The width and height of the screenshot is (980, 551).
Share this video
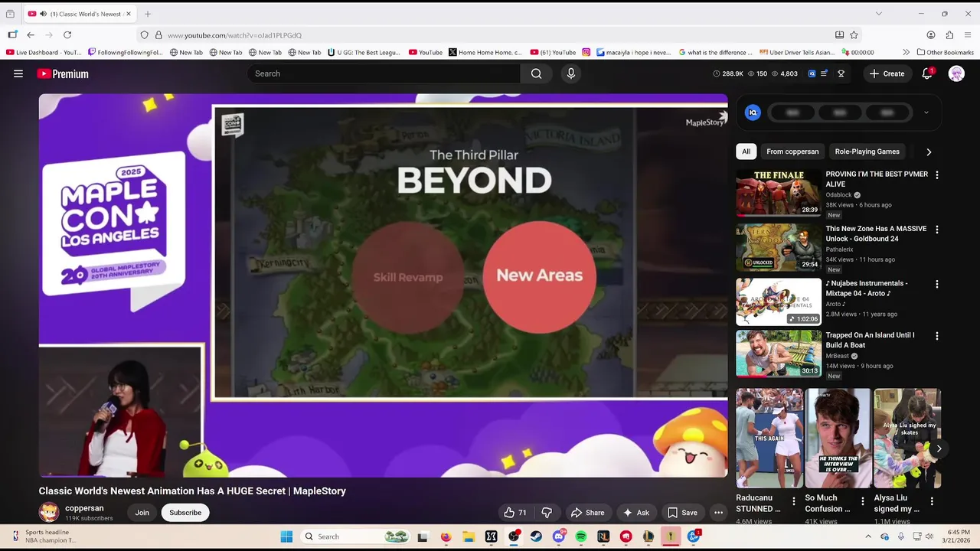(588, 513)
